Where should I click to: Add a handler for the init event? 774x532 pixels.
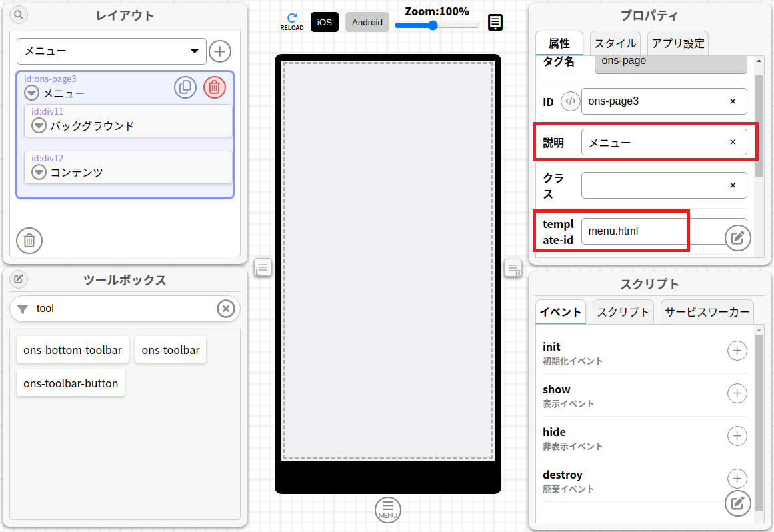(x=737, y=351)
